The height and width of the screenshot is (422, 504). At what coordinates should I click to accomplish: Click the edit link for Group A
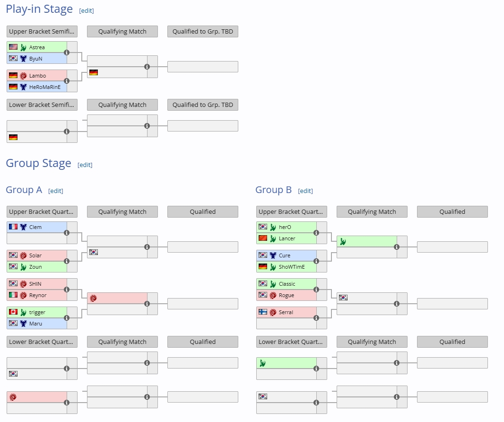tap(56, 191)
